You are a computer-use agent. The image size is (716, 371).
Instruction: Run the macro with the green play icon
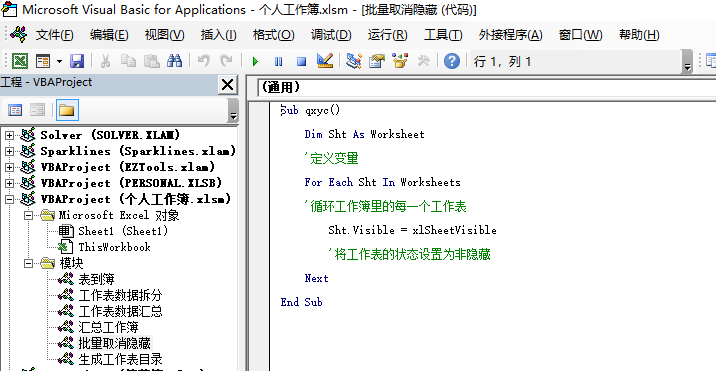255,61
